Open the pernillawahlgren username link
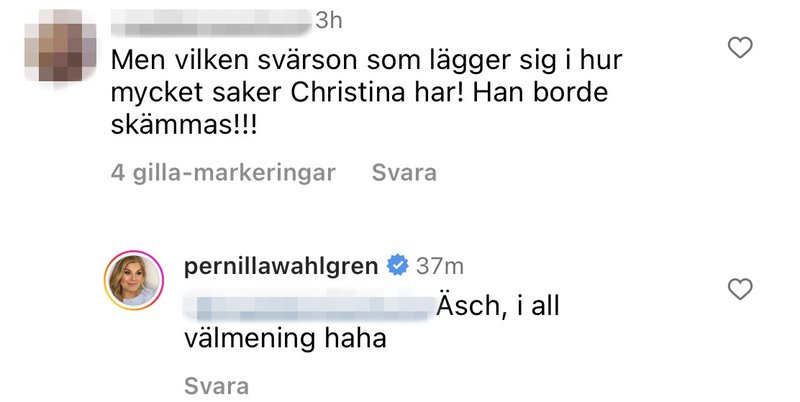The height and width of the screenshot is (402, 800). click(281, 266)
